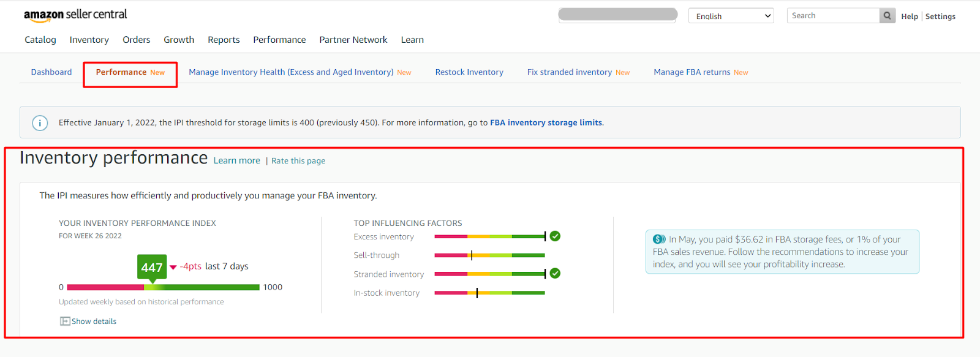
Task: Open Fix stranded inventory tab
Action: 578,72
